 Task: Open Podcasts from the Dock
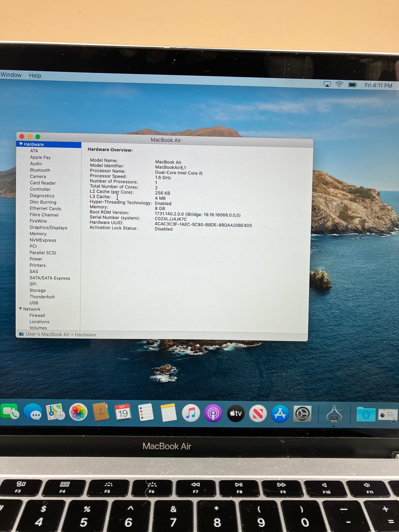(x=213, y=413)
